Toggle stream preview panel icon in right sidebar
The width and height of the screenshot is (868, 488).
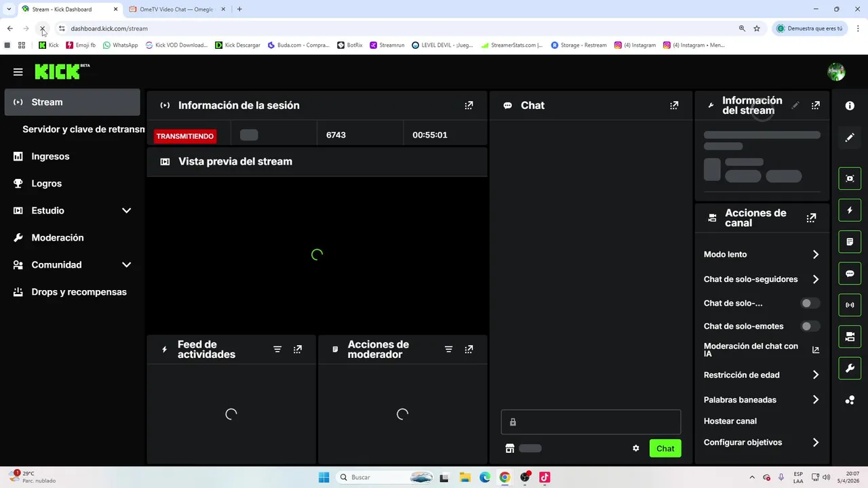click(x=850, y=178)
